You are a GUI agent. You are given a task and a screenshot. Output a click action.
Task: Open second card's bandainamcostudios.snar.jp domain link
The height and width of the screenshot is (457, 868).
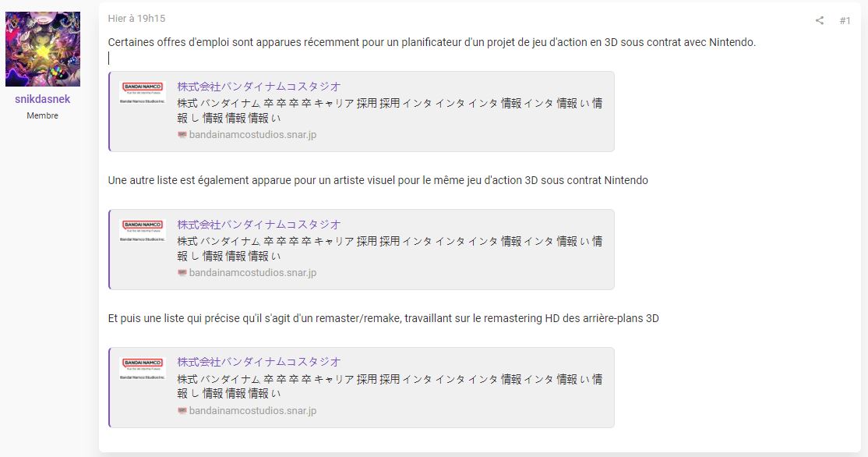(253, 272)
